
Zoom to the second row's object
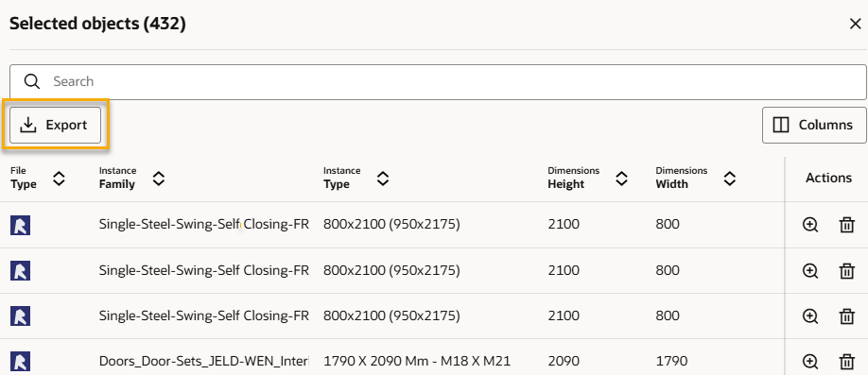click(x=810, y=270)
